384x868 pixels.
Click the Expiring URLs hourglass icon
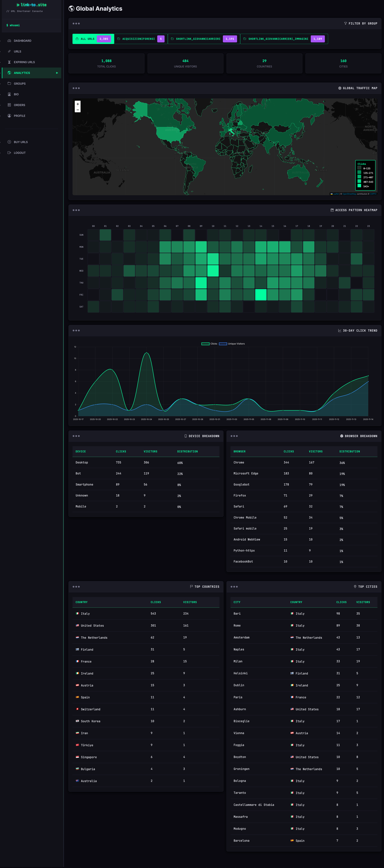[9, 62]
